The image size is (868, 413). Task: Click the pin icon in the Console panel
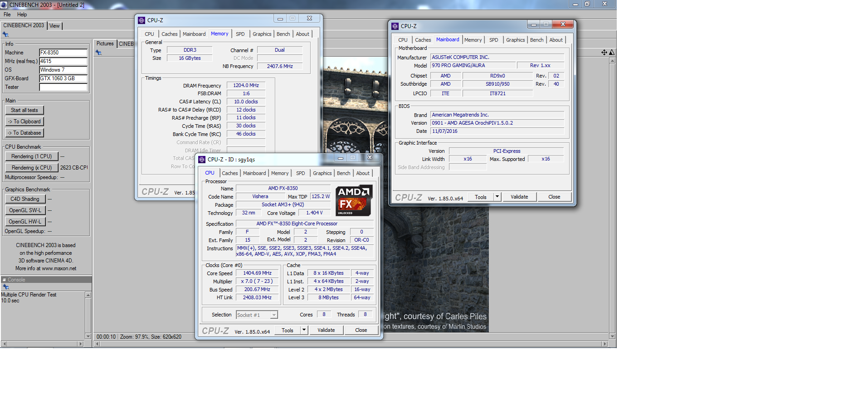6,287
